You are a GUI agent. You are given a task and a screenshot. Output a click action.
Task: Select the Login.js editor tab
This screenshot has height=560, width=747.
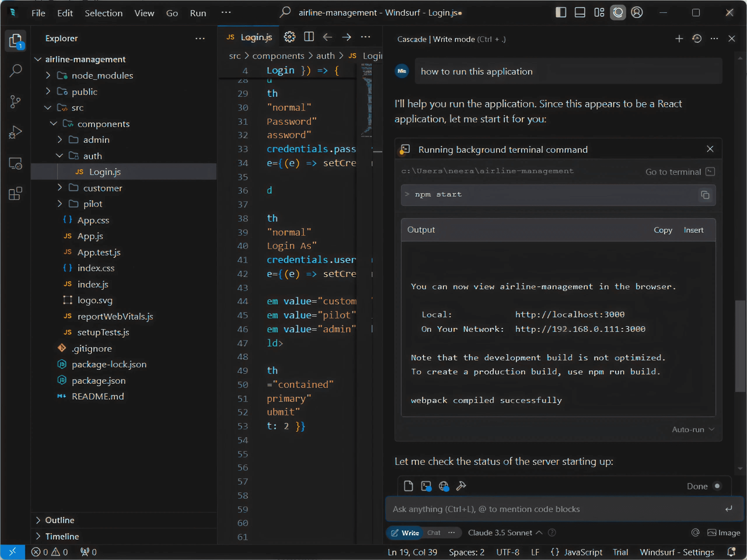(x=256, y=37)
